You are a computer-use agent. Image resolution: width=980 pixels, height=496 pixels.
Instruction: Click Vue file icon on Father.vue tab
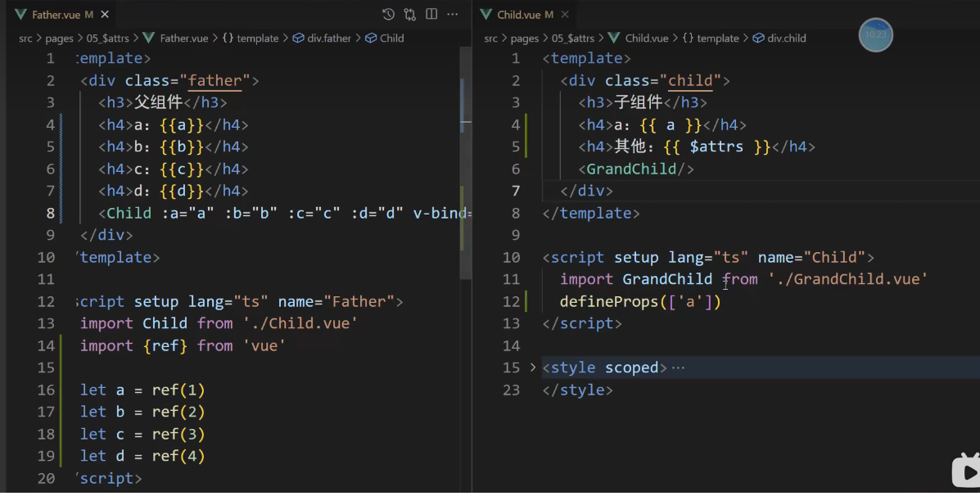click(x=20, y=15)
